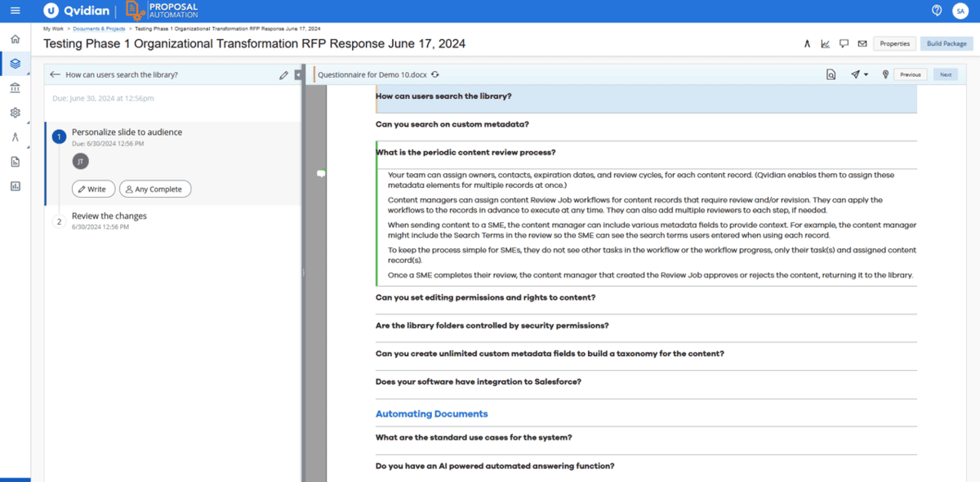Image resolution: width=980 pixels, height=482 pixels.
Task: Open the document preview magnifier icon
Action: 831,74
